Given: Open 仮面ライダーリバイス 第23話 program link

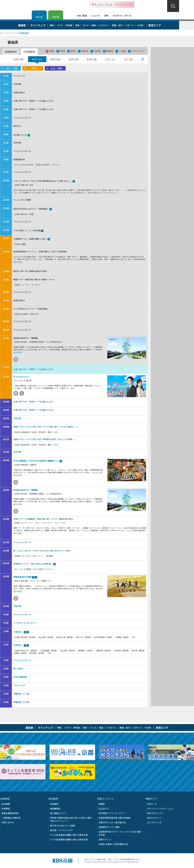Looking at the screenshot, I should point(46,427).
